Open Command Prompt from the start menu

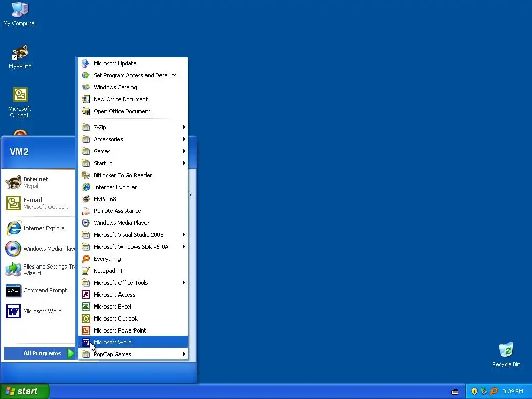pyautogui.click(x=39, y=290)
